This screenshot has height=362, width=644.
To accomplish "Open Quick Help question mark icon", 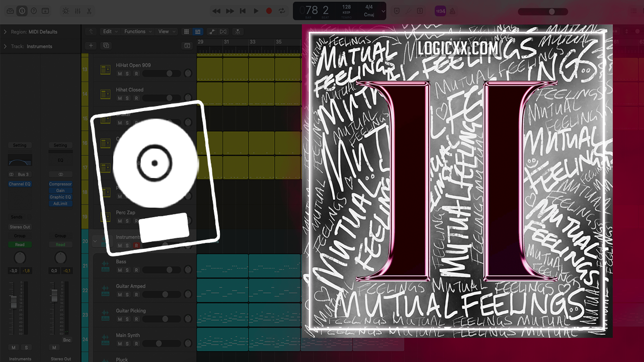I will pos(34,11).
